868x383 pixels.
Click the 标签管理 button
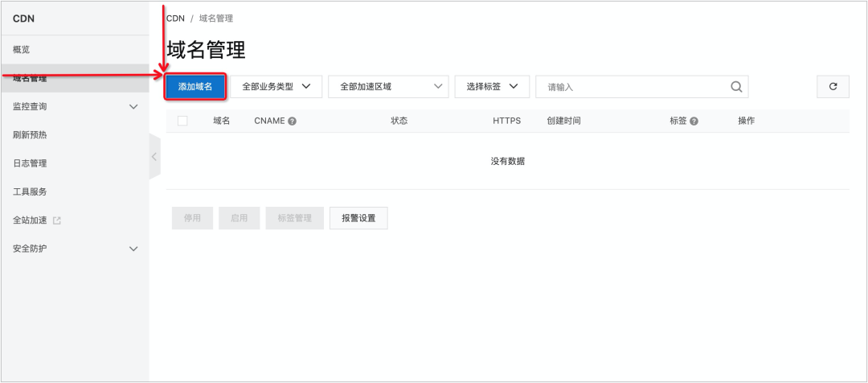click(294, 218)
